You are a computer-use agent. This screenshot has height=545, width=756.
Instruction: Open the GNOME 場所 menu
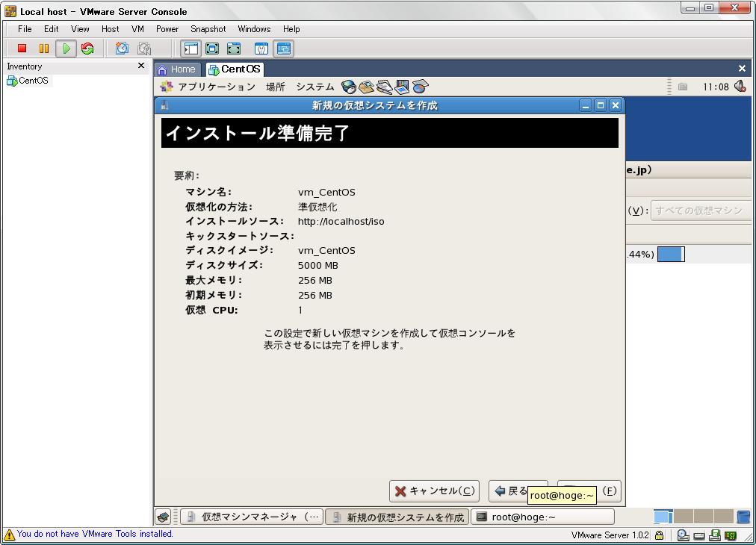pyautogui.click(x=276, y=87)
